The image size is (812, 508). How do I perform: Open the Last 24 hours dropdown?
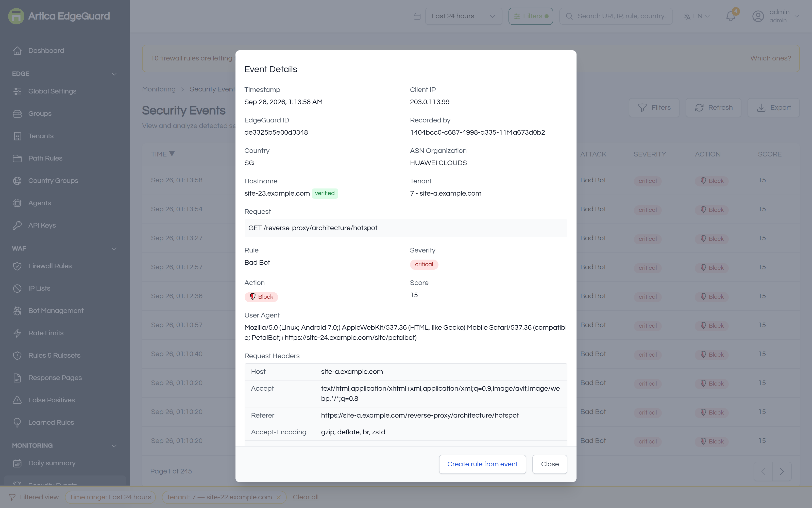click(463, 16)
